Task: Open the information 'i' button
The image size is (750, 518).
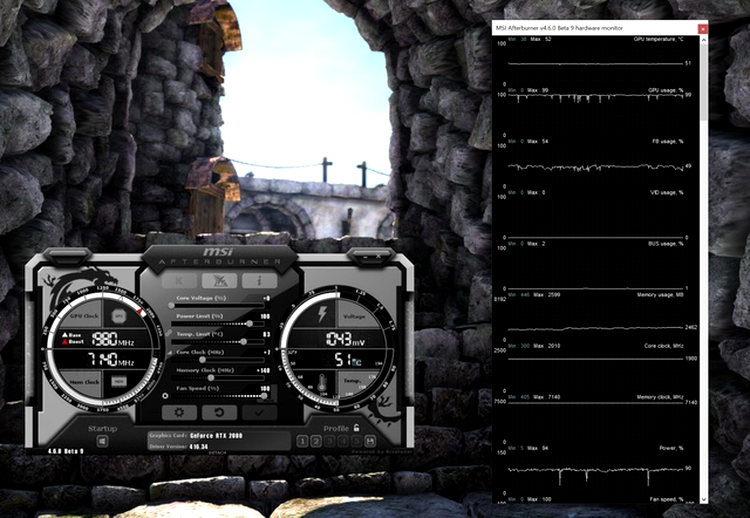Action: pos(259,281)
